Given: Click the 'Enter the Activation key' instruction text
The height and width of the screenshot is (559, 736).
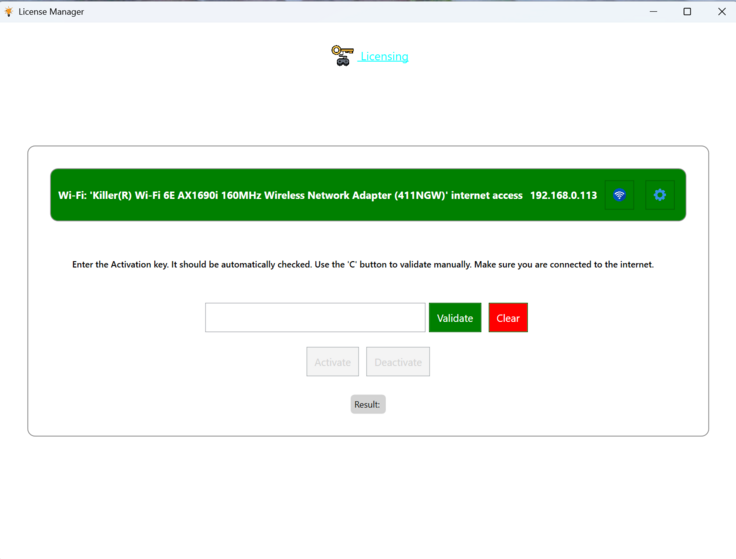Looking at the screenshot, I should (362, 265).
